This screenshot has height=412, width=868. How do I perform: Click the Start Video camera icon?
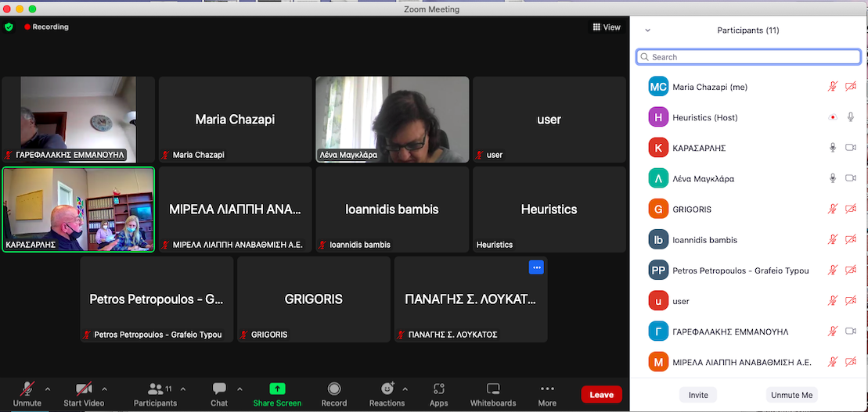click(84, 389)
